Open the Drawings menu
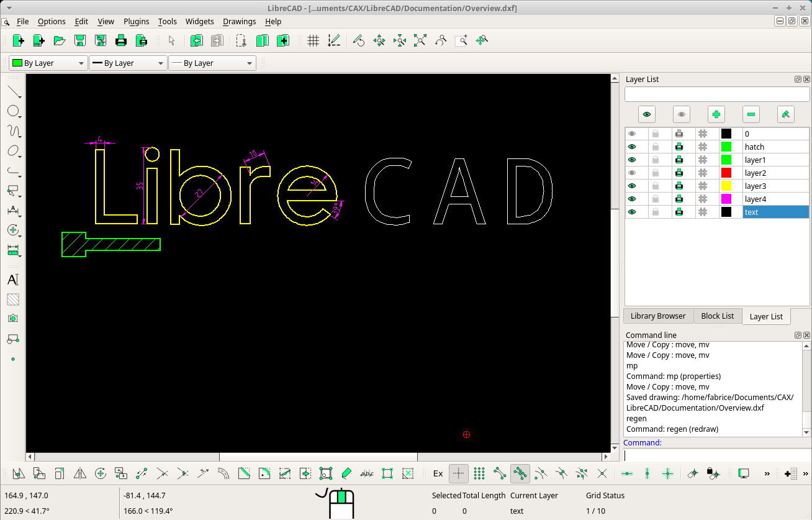Viewport: 812px width, 520px height. pyautogui.click(x=239, y=21)
